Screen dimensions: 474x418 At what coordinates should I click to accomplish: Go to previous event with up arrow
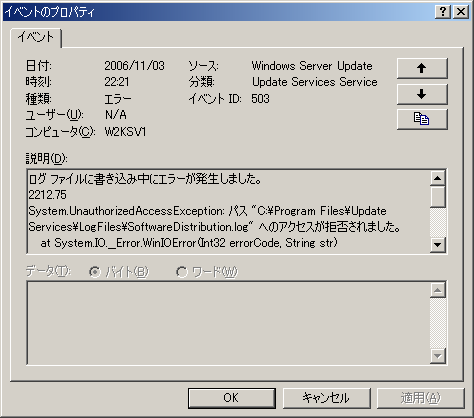[422, 68]
